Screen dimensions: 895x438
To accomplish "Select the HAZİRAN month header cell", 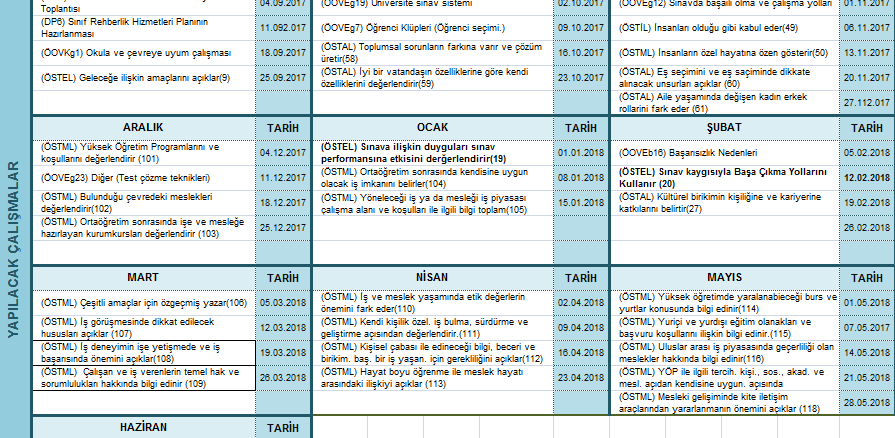I will (143, 427).
